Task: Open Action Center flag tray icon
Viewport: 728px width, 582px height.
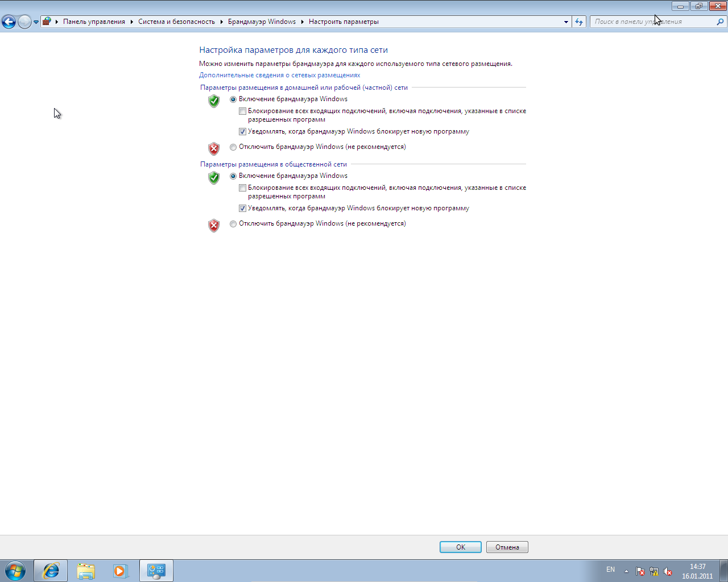Action: pyautogui.click(x=640, y=571)
